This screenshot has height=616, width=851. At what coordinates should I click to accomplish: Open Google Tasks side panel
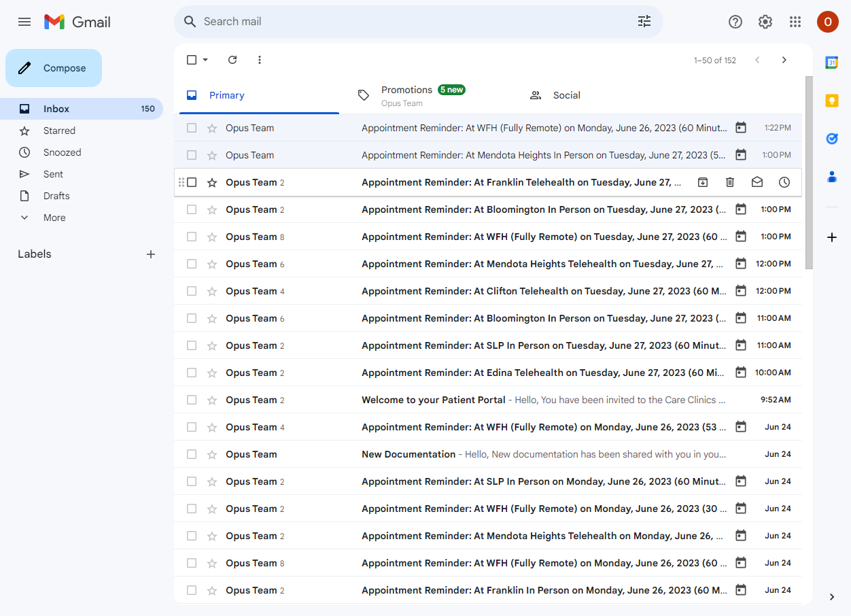[832, 139]
